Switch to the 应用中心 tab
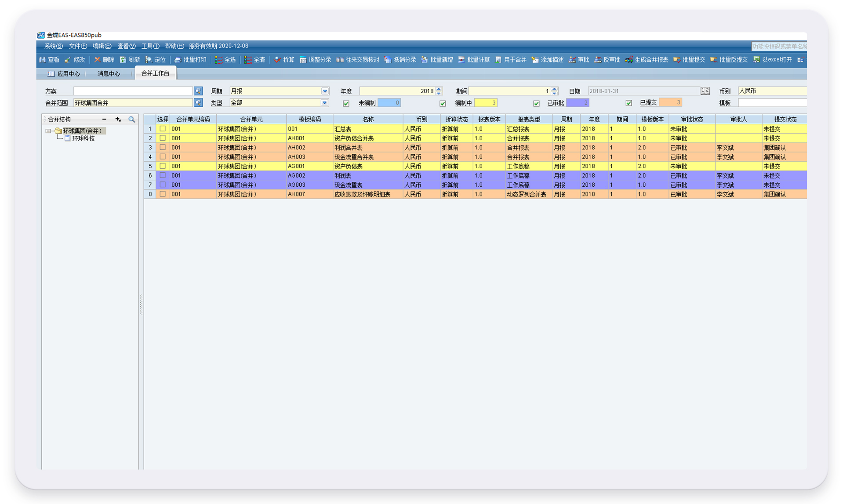Viewport: 843px width, 504px height. click(64, 74)
